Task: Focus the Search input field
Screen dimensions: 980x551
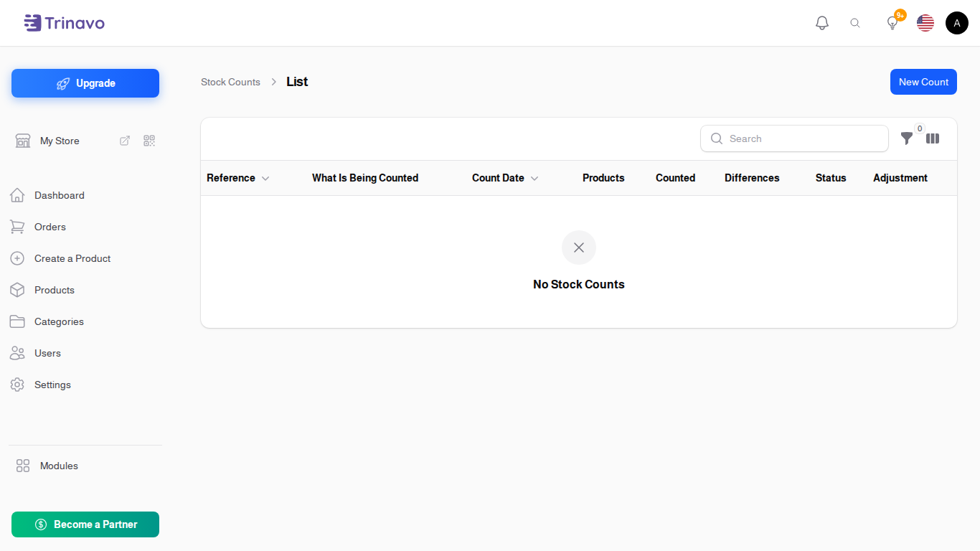Action: [x=794, y=138]
